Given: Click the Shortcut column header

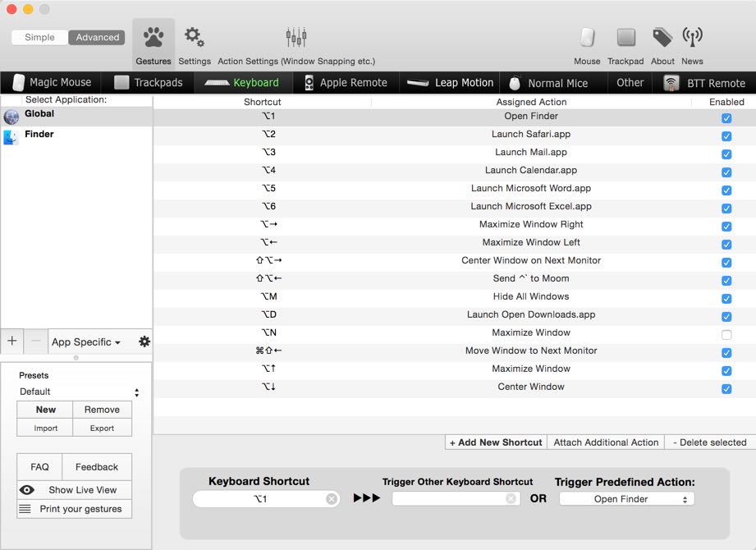Looking at the screenshot, I should [x=263, y=102].
